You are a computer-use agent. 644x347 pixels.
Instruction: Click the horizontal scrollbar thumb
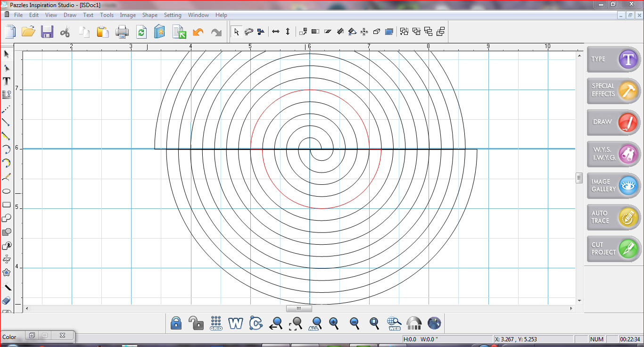[x=298, y=308]
